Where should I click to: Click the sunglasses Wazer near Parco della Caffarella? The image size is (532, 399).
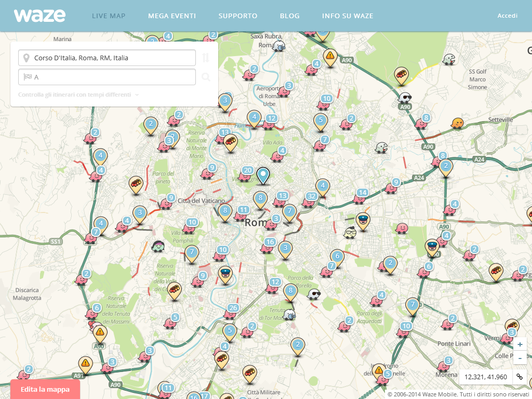coord(313,294)
